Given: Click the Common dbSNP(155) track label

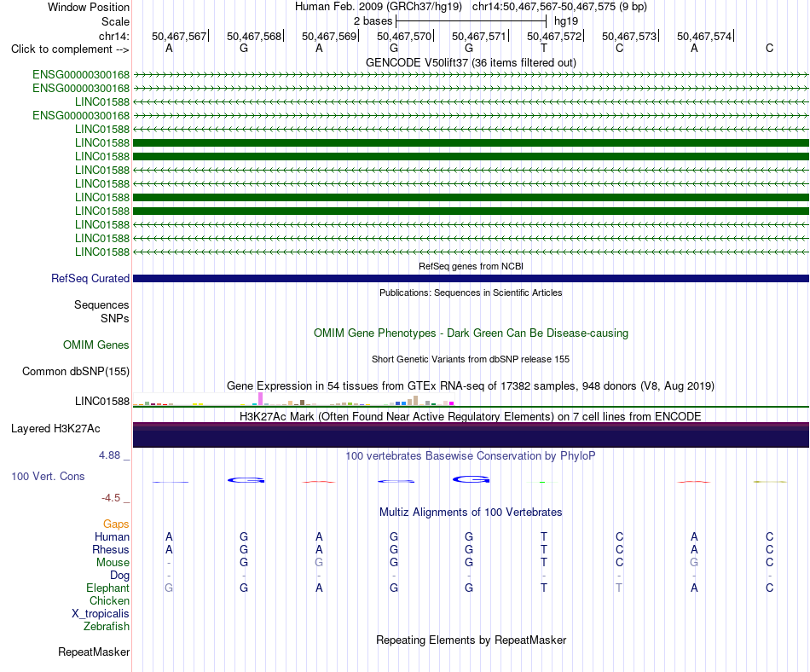Looking at the screenshot, I should pyautogui.click(x=76, y=371).
